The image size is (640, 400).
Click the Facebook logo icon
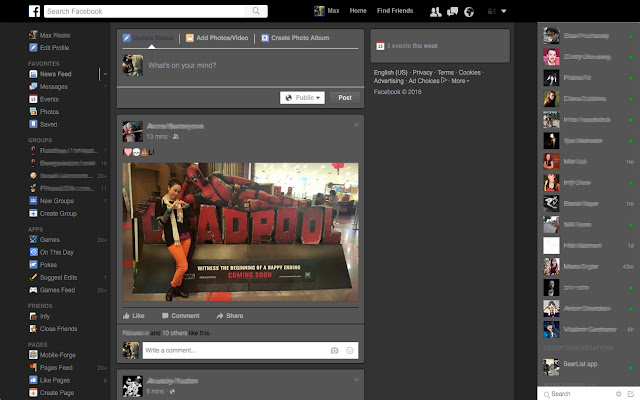click(34, 11)
